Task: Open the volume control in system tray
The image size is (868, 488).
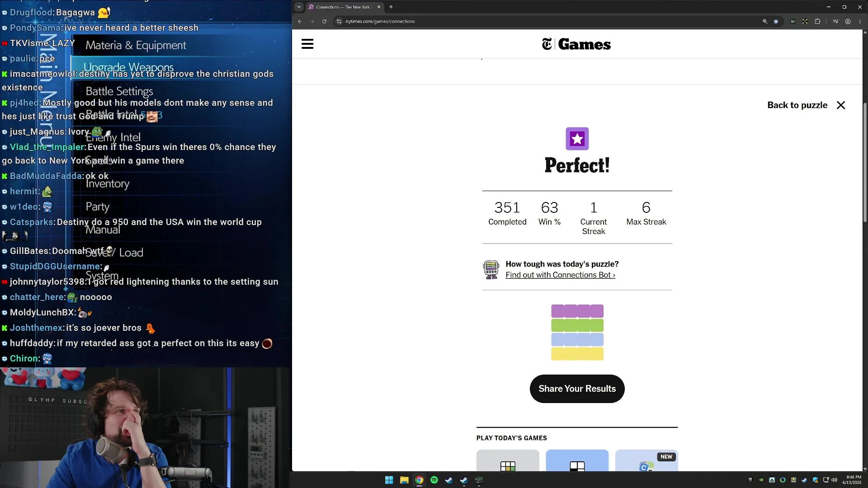Action: pyautogui.click(x=834, y=480)
